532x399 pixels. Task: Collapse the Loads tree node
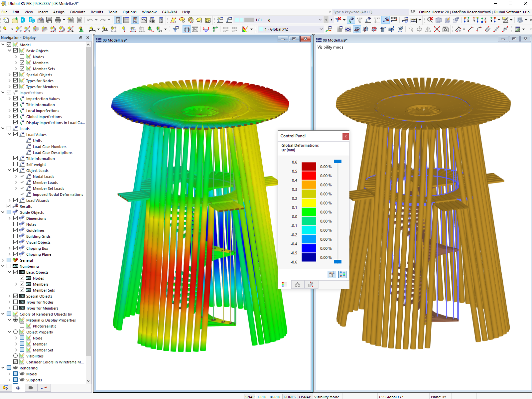click(x=3, y=128)
